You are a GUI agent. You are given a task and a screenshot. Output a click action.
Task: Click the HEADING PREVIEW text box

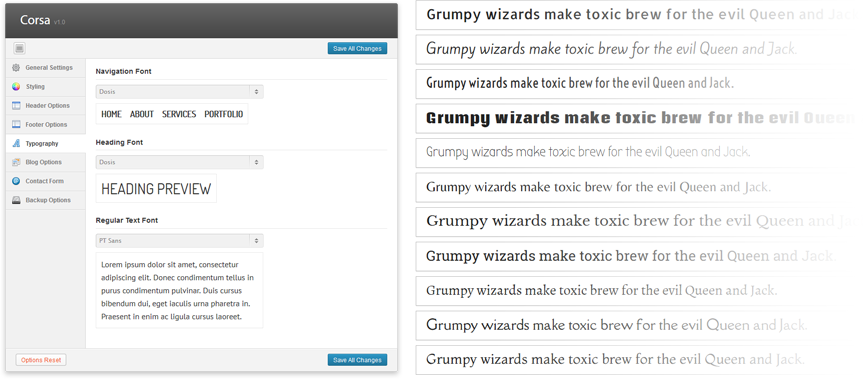[156, 189]
